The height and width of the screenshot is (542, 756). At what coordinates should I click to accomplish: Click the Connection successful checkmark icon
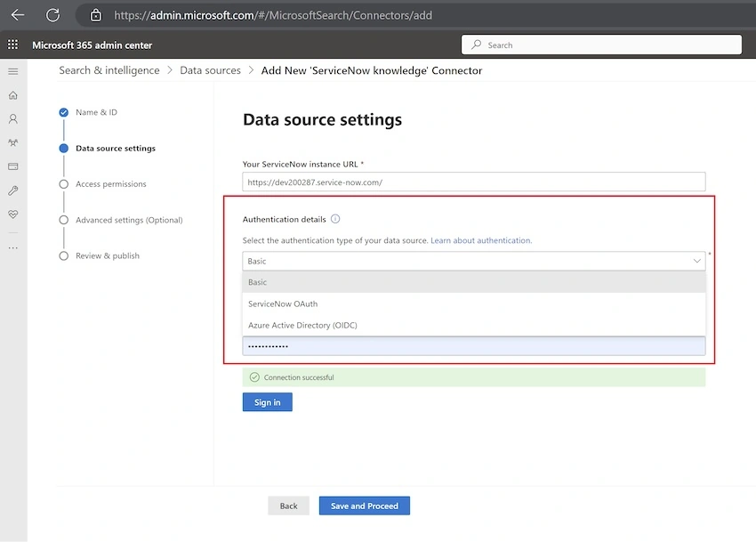pyautogui.click(x=254, y=377)
